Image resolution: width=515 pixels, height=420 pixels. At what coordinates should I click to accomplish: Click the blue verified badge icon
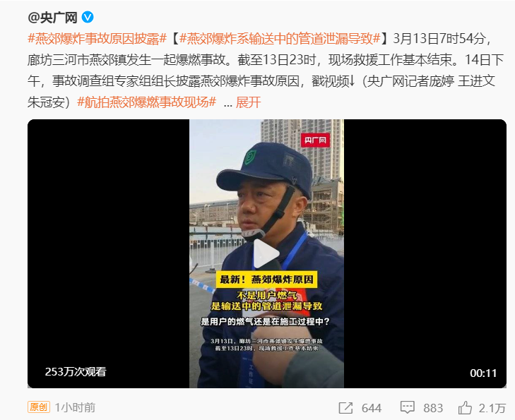coord(88,17)
